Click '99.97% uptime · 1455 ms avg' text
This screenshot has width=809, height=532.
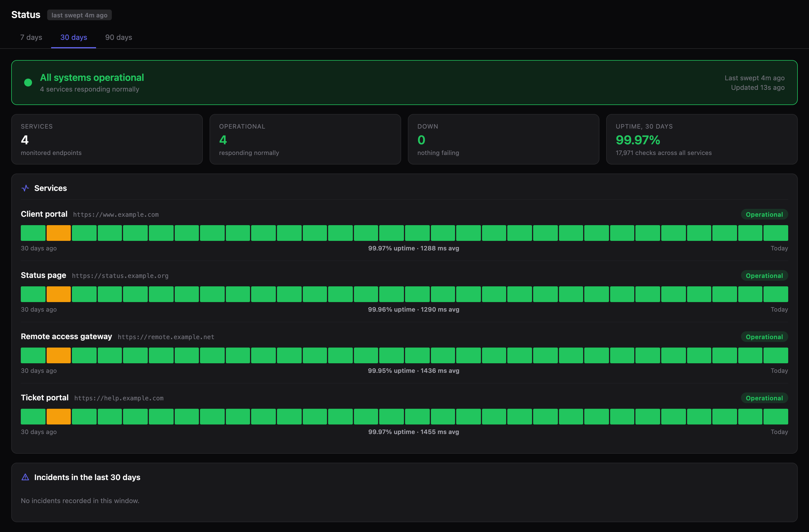(x=414, y=432)
